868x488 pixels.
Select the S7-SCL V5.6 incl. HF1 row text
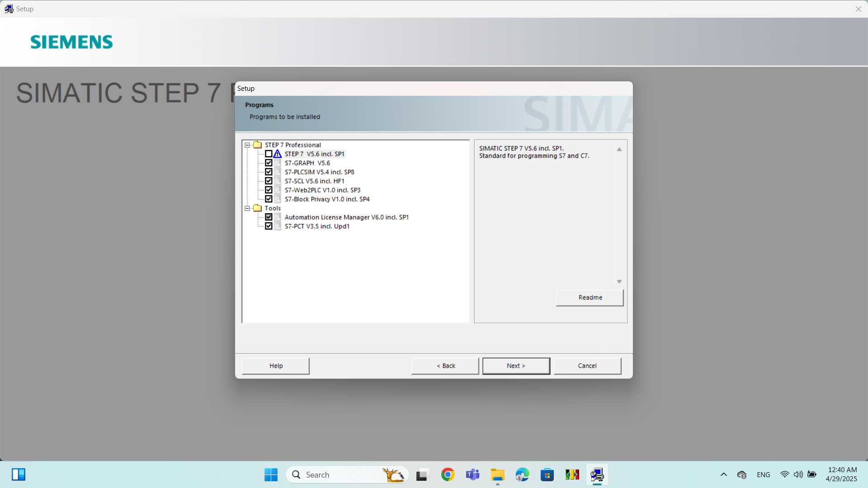click(315, 181)
